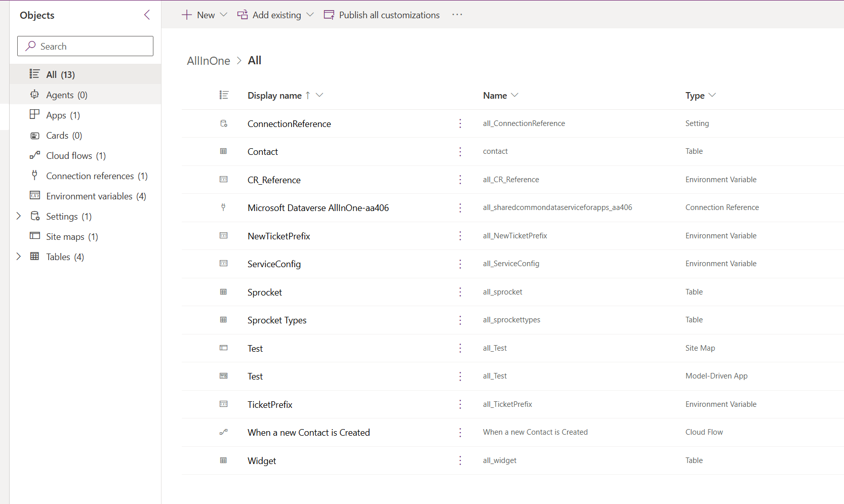Viewport: 844px width, 504px height.
Task: Click the table icon beside Contact row
Action: 223,151
